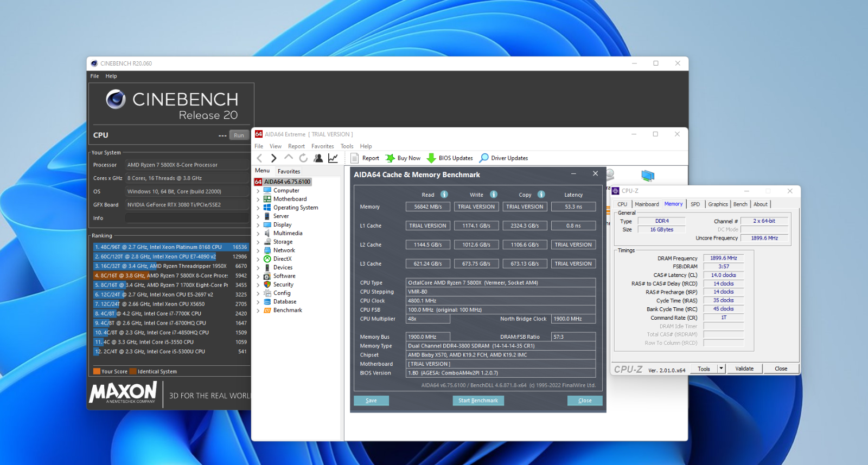Screen dimensions: 868x465
Task: Click Start Benchmark button
Action: pyautogui.click(x=478, y=401)
